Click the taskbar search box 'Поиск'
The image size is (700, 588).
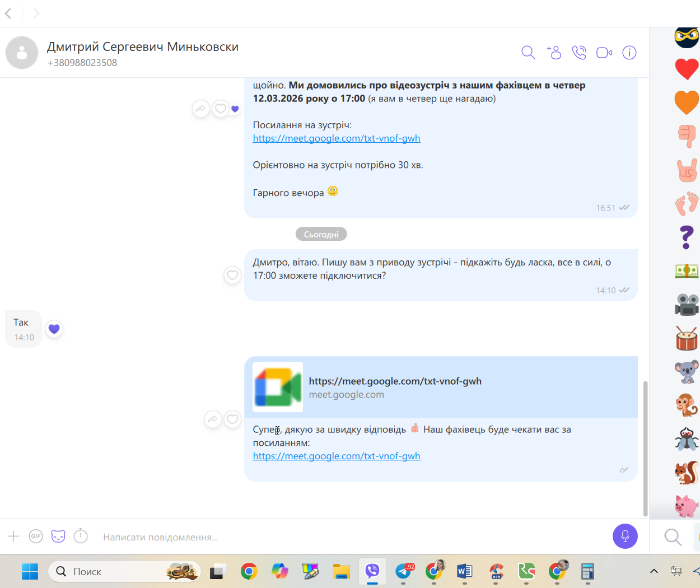coord(124,571)
